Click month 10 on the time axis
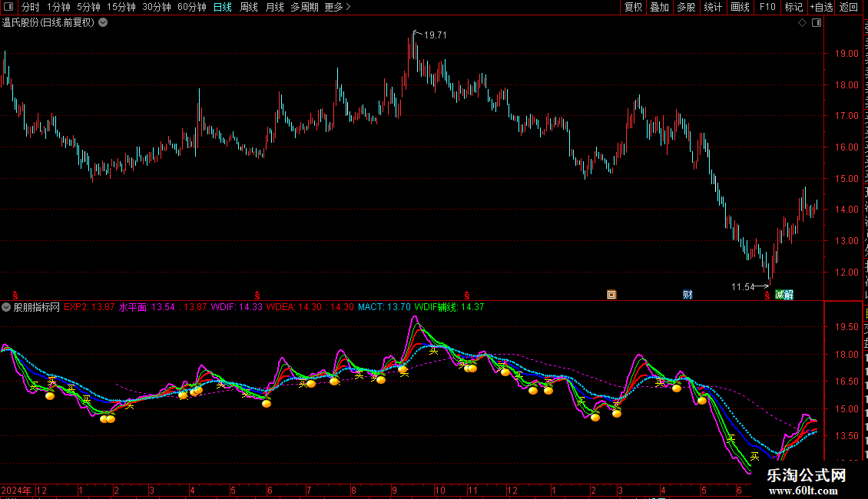This screenshot has width=868, height=499. point(439,490)
